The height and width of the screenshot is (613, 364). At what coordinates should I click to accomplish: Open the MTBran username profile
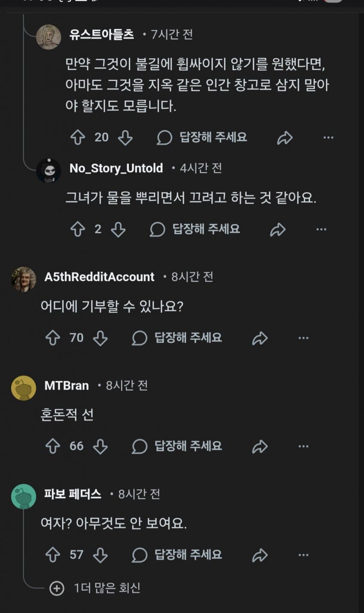(x=66, y=385)
